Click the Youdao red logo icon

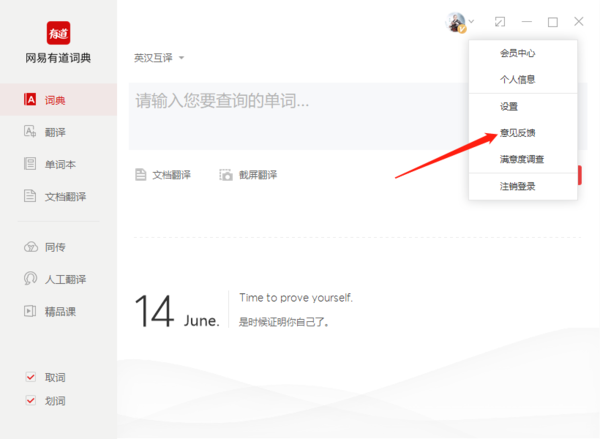click(58, 33)
